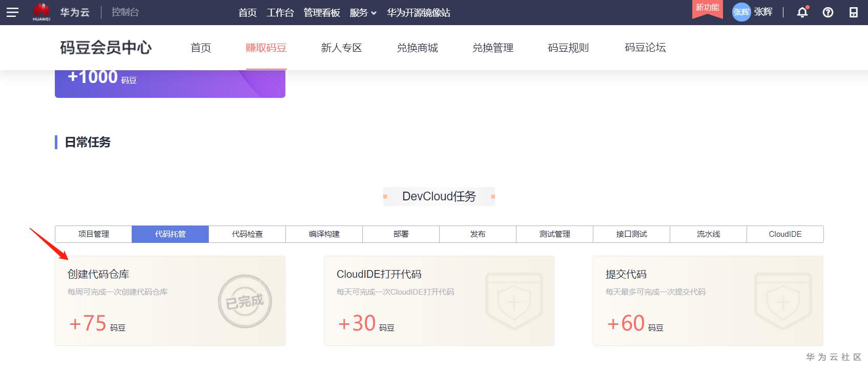Expand the 服务 dropdown in top bar

click(363, 12)
